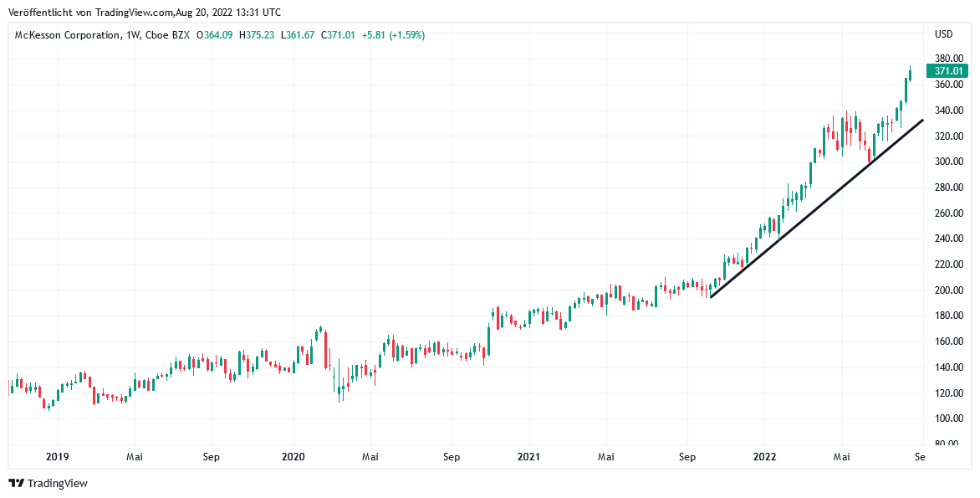This screenshot has height=498, width=980.
Task: Click the high value H375.23
Action: 257,36
